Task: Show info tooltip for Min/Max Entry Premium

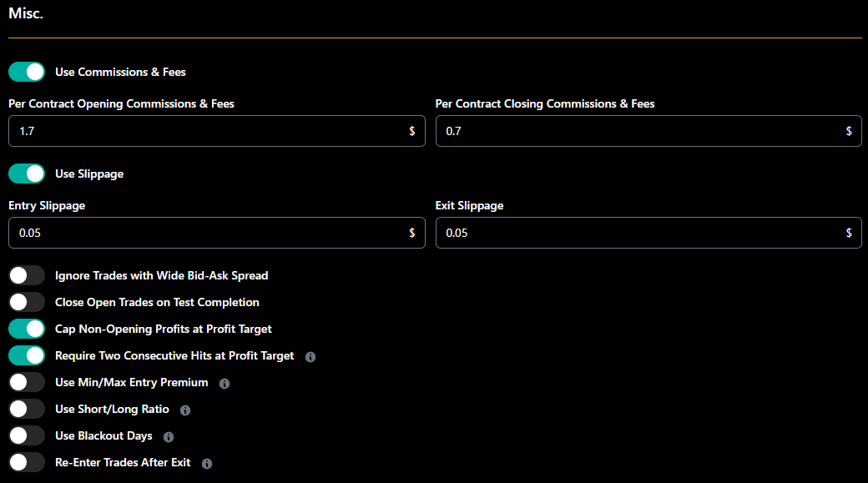Action: [225, 384]
